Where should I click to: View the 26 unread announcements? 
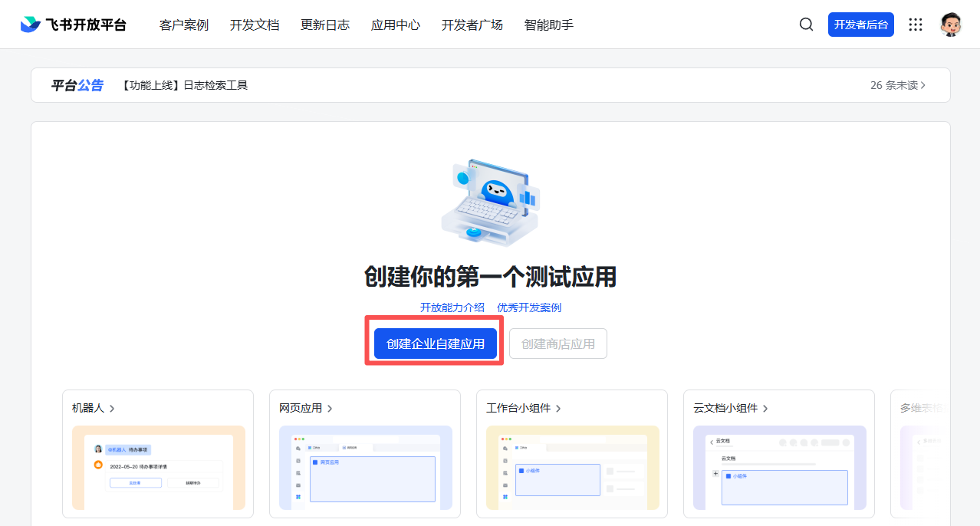click(x=899, y=85)
